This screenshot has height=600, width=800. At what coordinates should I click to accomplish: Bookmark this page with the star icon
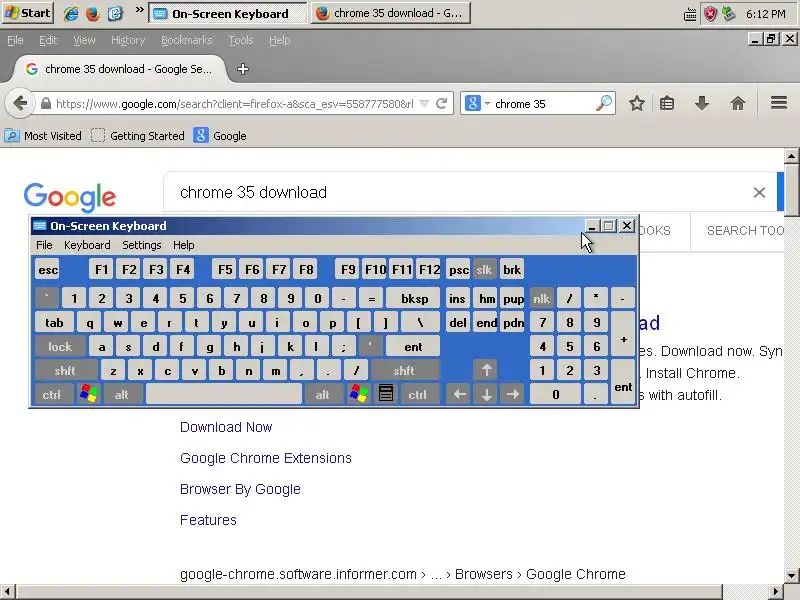point(636,104)
